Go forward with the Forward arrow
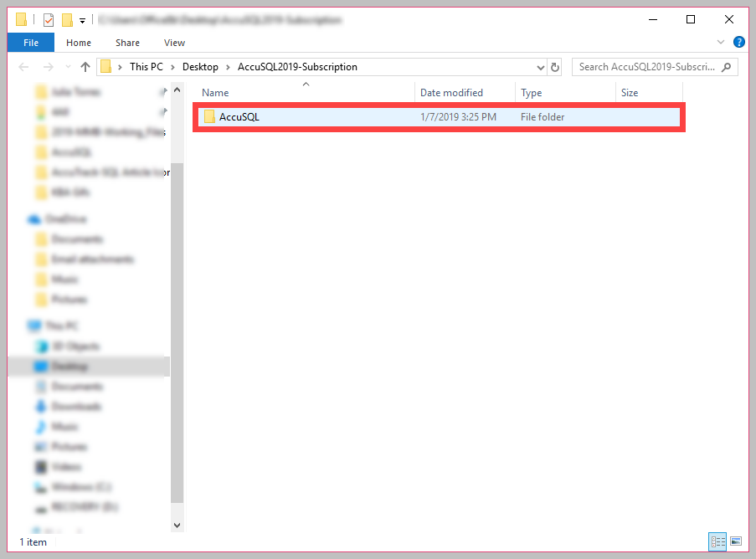The image size is (756, 559). click(49, 67)
